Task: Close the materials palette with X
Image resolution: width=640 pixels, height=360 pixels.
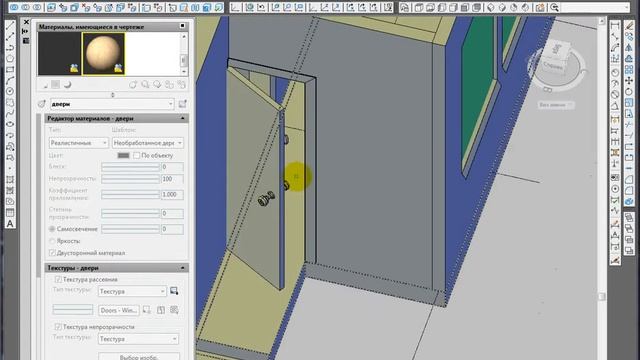Action: coord(26,22)
